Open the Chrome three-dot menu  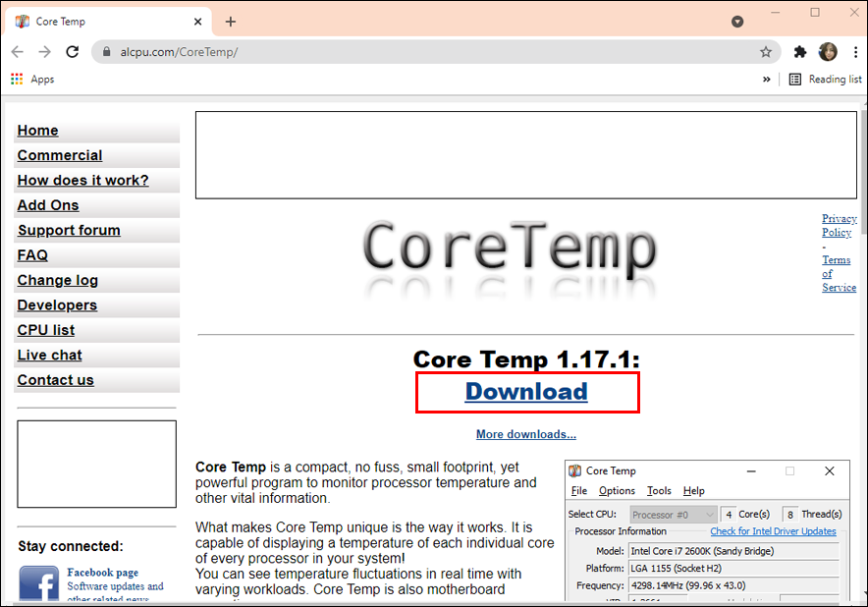(x=856, y=52)
